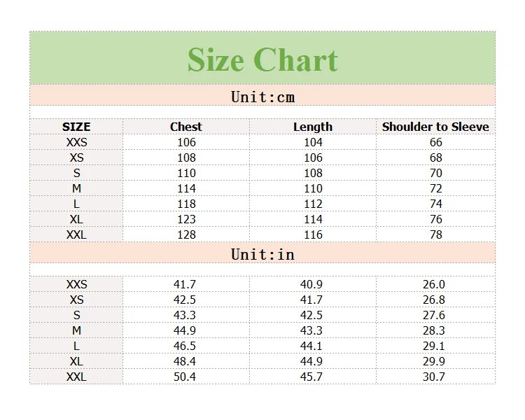Viewport: 525px width, 420px height.
Task: Select the shoulder value 30.7 inches
Action: [x=434, y=377]
